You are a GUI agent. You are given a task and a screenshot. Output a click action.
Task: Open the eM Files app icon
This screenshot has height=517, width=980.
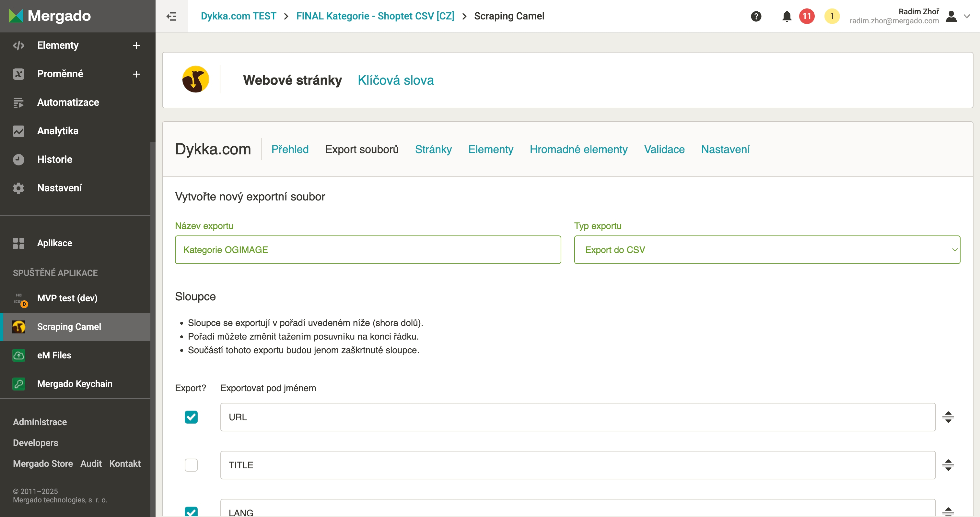click(x=19, y=355)
